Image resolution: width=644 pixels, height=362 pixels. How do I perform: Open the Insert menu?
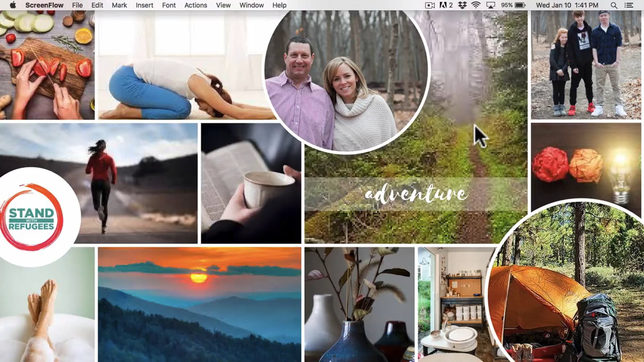[144, 5]
